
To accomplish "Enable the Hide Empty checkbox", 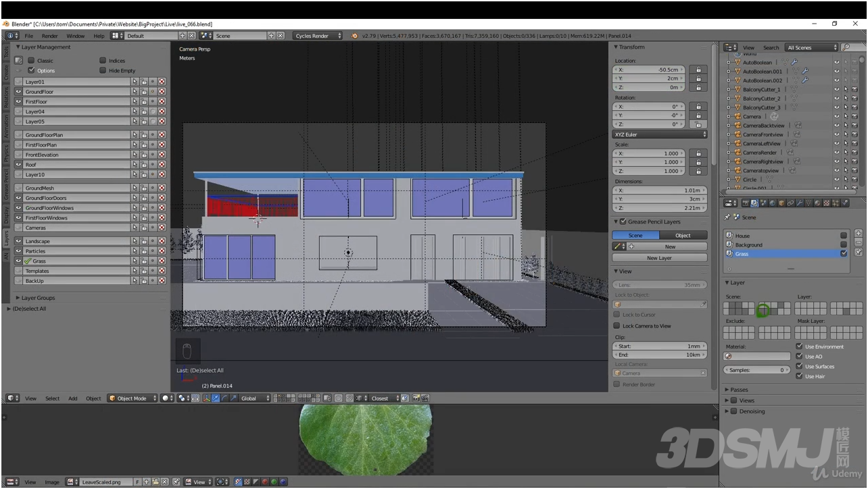I will tap(103, 70).
